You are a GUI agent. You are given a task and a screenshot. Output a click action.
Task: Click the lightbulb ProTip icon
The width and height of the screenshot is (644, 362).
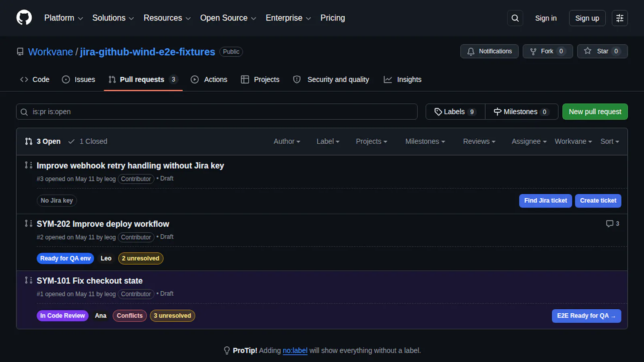pos(227,350)
